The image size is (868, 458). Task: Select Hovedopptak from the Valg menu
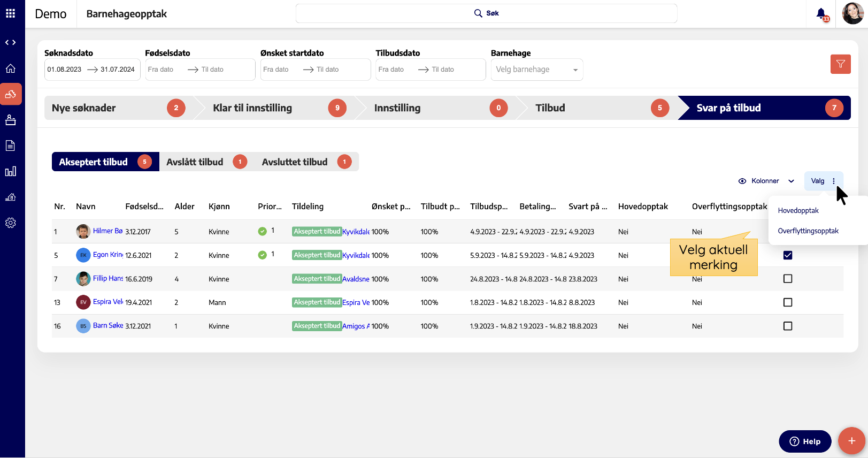tap(798, 210)
